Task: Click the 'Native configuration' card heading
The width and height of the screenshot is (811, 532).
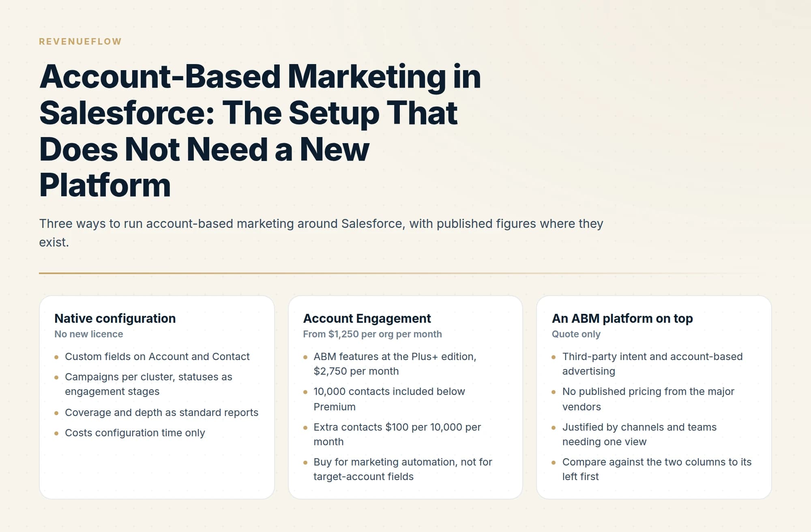Action: tap(115, 318)
